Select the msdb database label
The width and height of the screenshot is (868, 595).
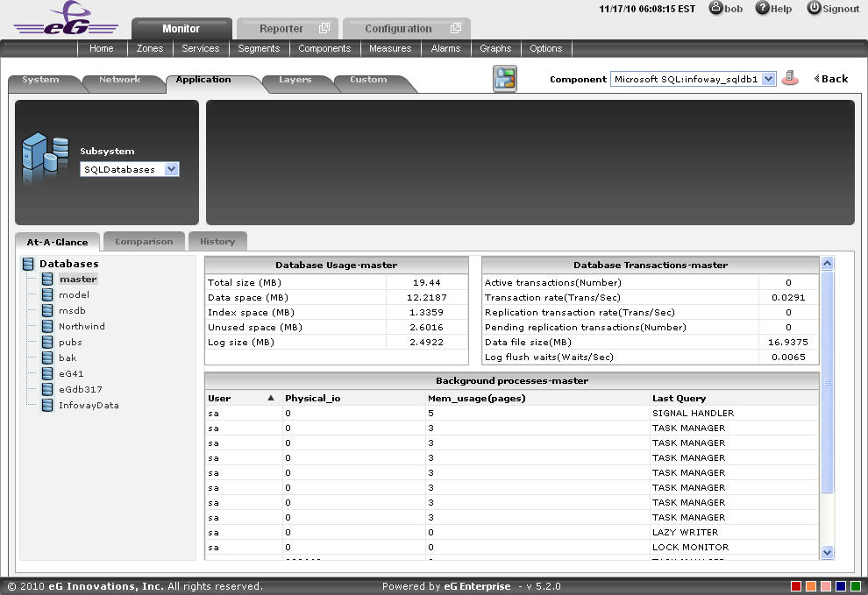73,310
